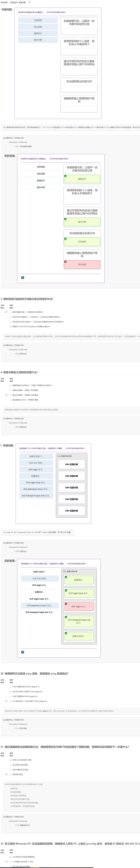Open the 专业知识 - 标准分数 score dropdown
The image size is (140, 868).
pos(20,2)
